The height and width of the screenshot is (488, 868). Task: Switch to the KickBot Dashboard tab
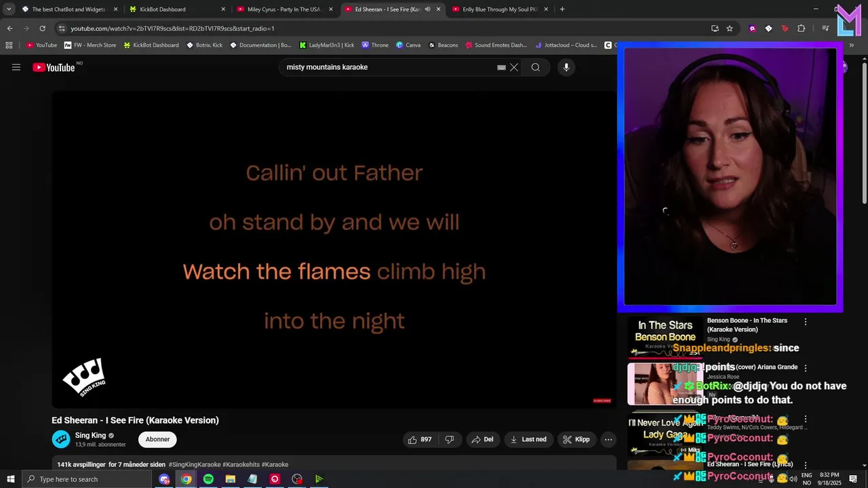click(176, 9)
